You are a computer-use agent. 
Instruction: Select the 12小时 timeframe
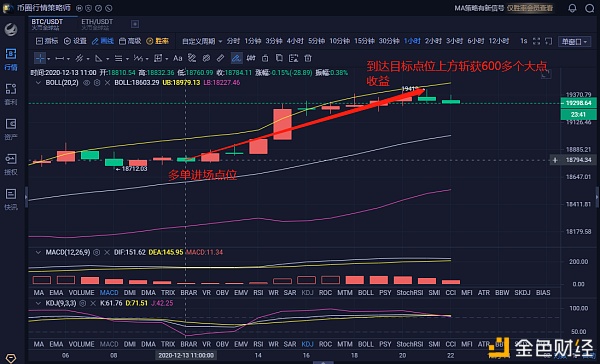point(499,41)
